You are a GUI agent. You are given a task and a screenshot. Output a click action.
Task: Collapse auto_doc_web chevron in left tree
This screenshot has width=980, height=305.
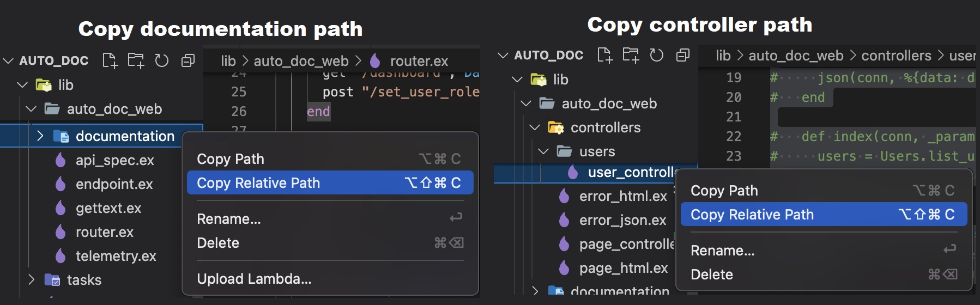coord(31,109)
